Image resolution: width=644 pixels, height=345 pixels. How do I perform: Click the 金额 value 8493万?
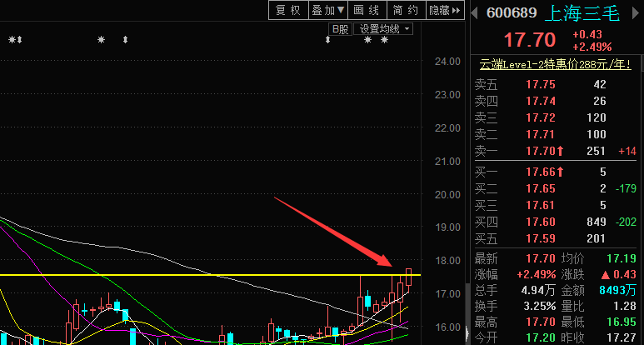(617, 290)
